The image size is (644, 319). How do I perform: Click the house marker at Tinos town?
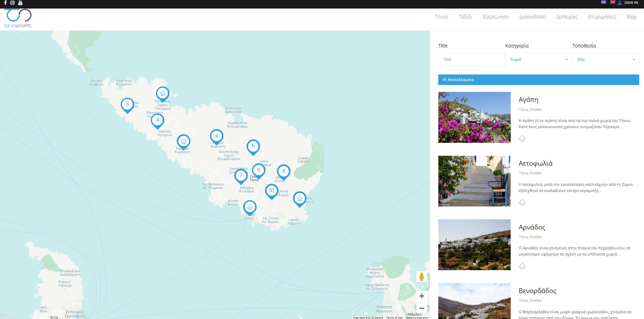pyautogui.click(x=250, y=208)
